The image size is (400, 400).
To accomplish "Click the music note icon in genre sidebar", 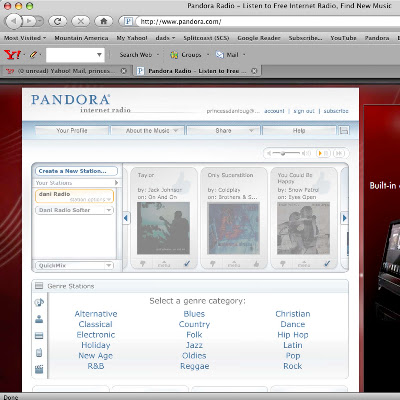I will pyautogui.click(x=39, y=302).
